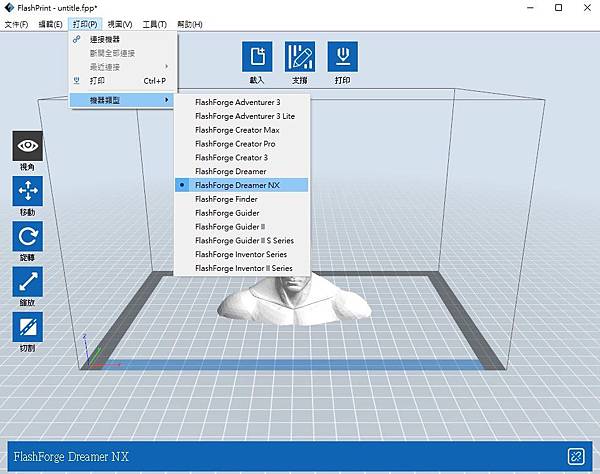Select FlashForge Creator Max machine type
This screenshot has width=600, height=474.
pyautogui.click(x=241, y=130)
